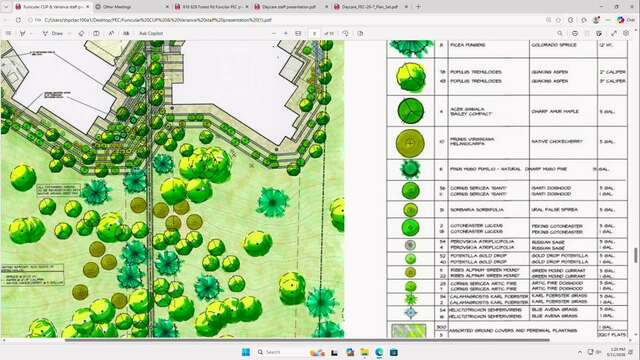Switch to the Daycare staff presentation.pdf tab
This screenshot has width=640, height=360.
291,7
